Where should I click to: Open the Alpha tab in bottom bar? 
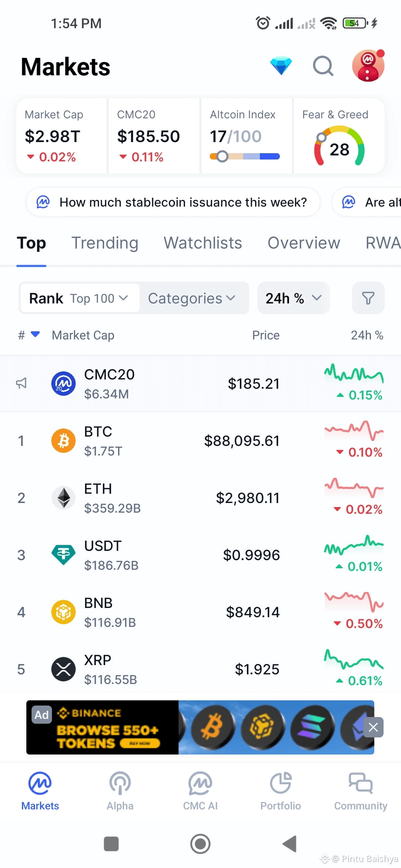tap(120, 790)
